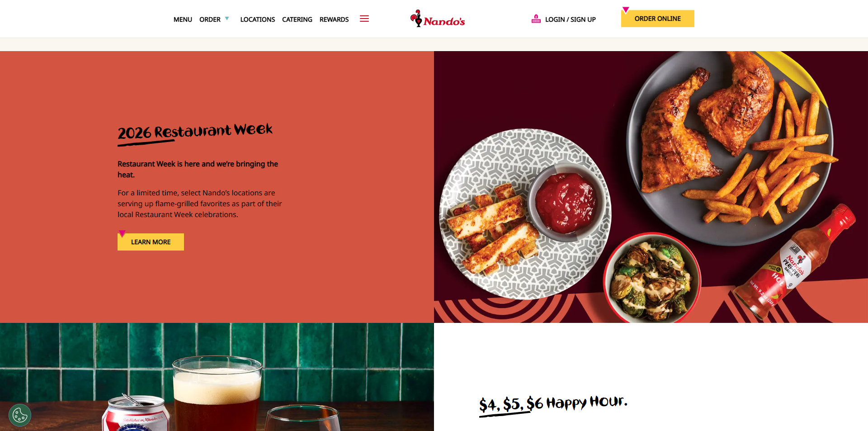Screen dimensions: 868x431
Task: Open the CATERING nav link
Action: point(297,19)
